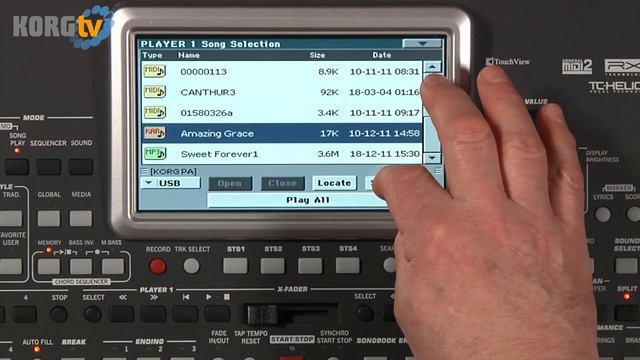This screenshot has width=640, height=360.
Task: Push the TRK SELECT round button
Action: tap(191, 266)
